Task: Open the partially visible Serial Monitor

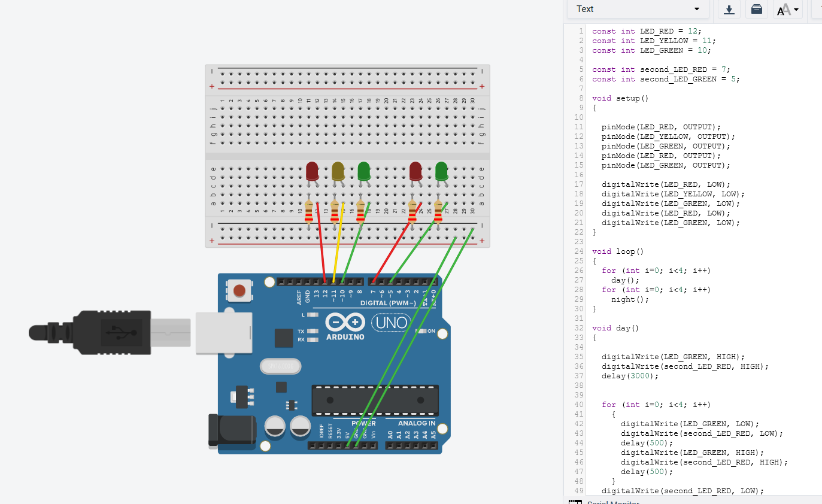Action: [x=605, y=500]
